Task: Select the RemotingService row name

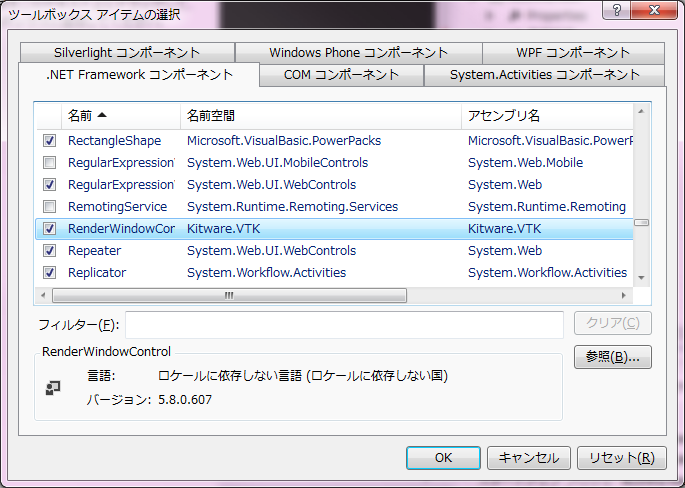Action: click(118, 207)
